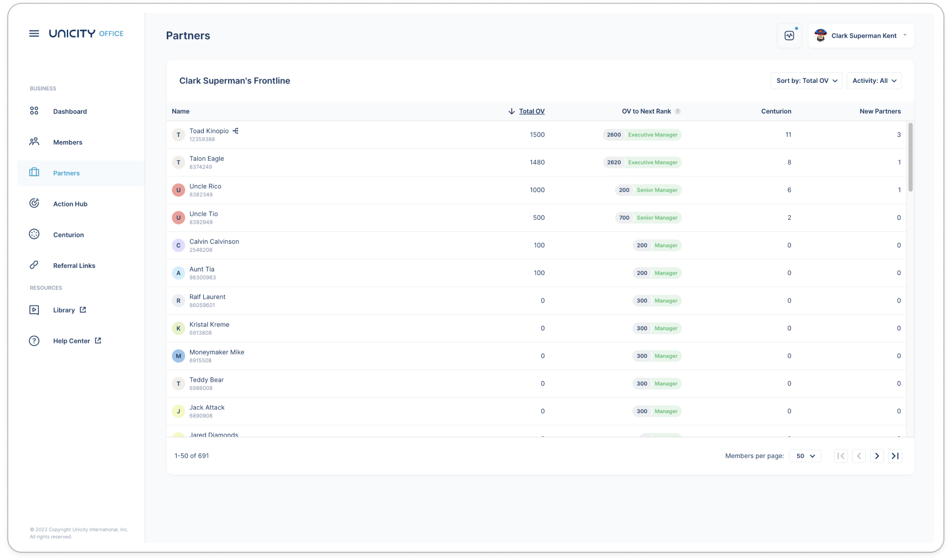Viewport: 950px width, 560px height.
Task: Open the Members per page dropdown
Action: pyautogui.click(x=805, y=456)
